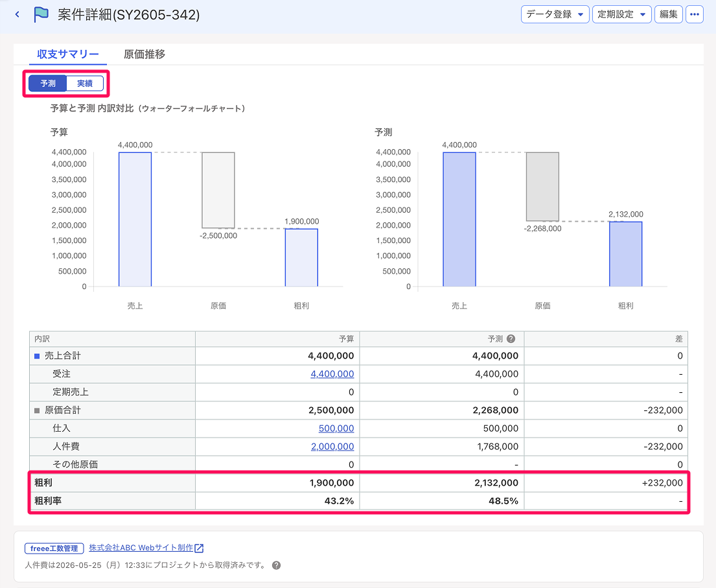Click the 編集 button
Screen dimensions: 716x588
click(x=669, y=14)
